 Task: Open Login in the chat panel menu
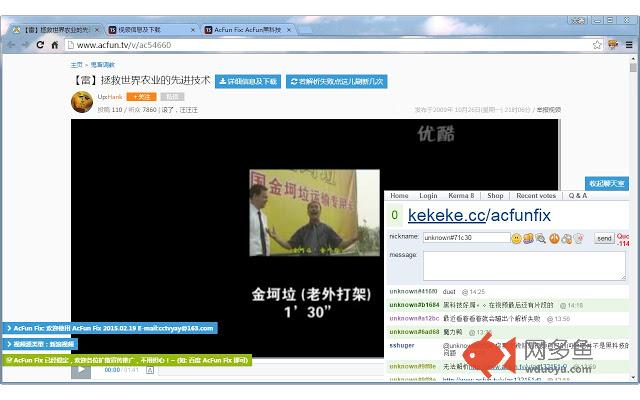tap(428, 196)
